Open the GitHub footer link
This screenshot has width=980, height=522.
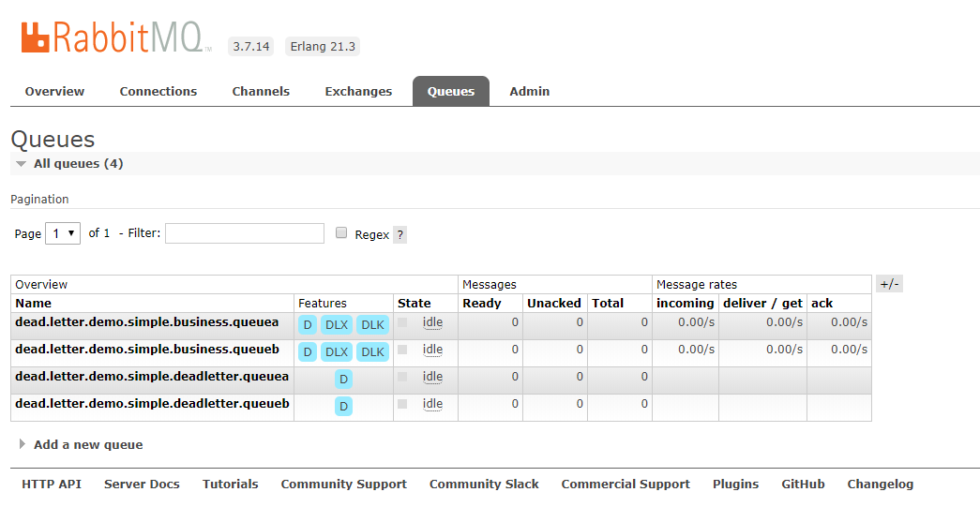tap(803, 484)
